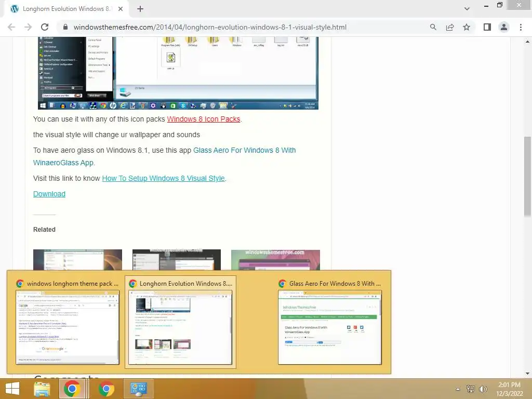Go back to previous page in Chrome
This screenshot has width=532, height=399.
[x=11, y=27]
